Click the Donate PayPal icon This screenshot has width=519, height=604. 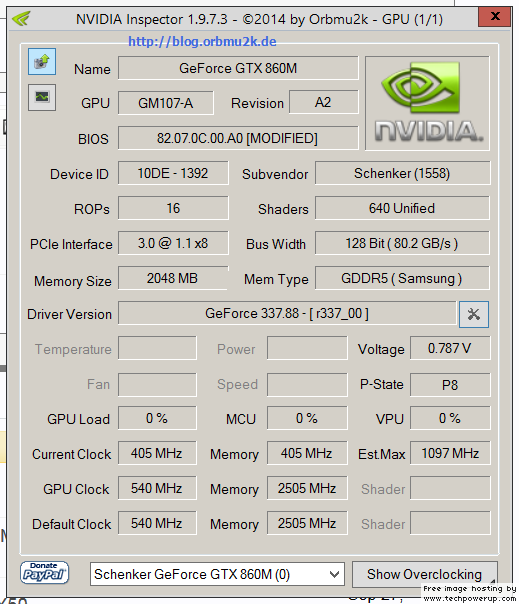click(44, 573)
